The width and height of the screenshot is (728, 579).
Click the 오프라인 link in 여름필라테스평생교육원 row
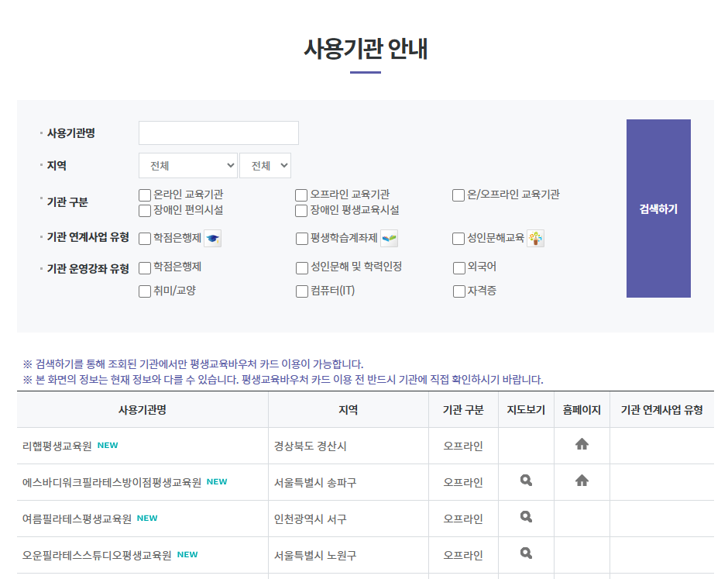pyautogui.click(x=463, y=518)
